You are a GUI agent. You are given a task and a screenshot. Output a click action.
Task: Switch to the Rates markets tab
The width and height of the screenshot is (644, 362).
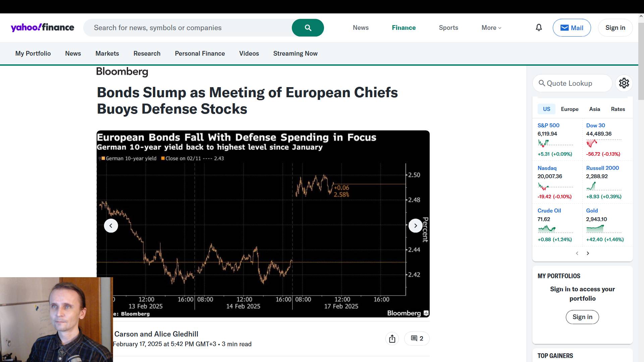click(x=618, y=109)
